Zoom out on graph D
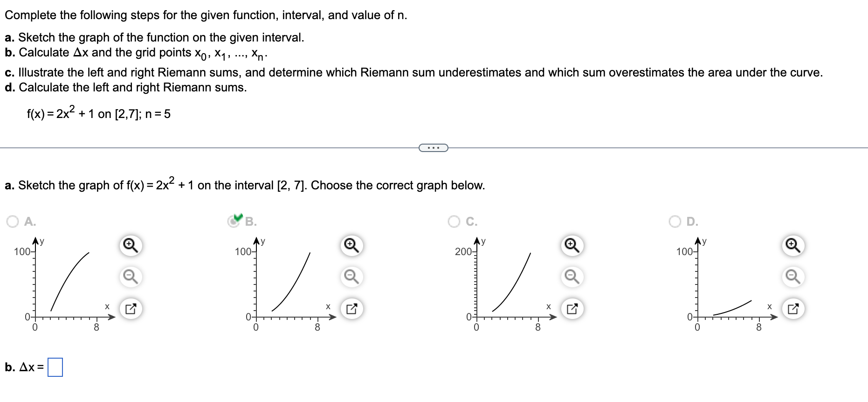868x402 pixels. point(792,277)
